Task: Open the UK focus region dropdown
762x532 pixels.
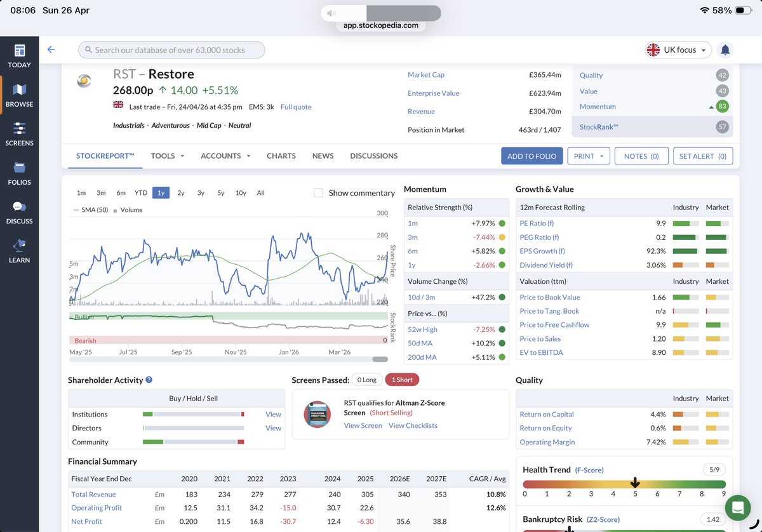Action: 678,50
